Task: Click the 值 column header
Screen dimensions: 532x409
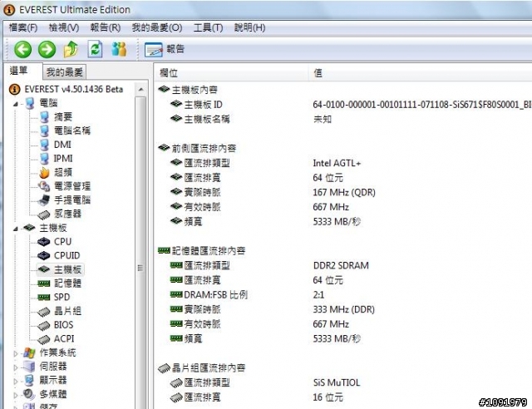Action: [x=420, y=72]
